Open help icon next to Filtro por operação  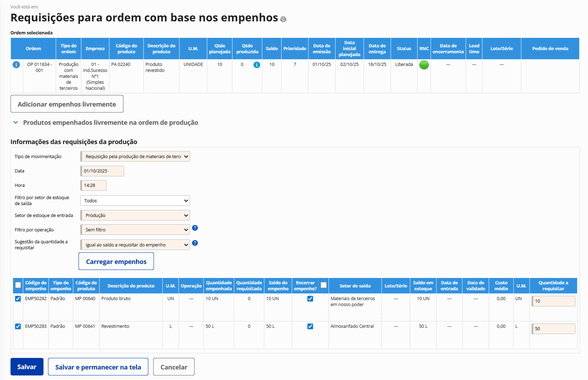click(x=195, y=228)
